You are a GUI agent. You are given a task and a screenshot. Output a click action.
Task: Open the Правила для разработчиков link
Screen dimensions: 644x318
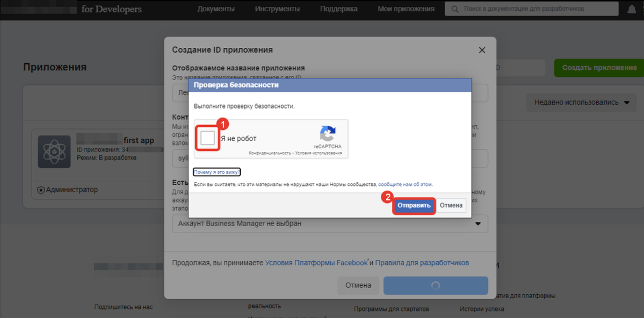point(422,263)
